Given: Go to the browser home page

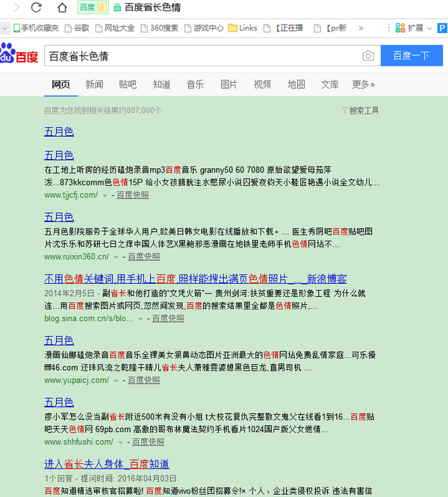Looking at the screenshot, I should (x=62, y=7).
